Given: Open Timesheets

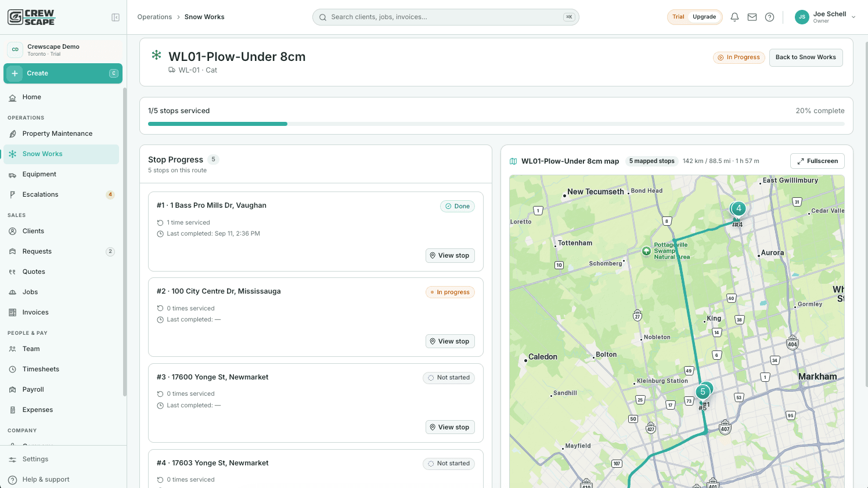Looking at the screenshot, I should point(61,369).
